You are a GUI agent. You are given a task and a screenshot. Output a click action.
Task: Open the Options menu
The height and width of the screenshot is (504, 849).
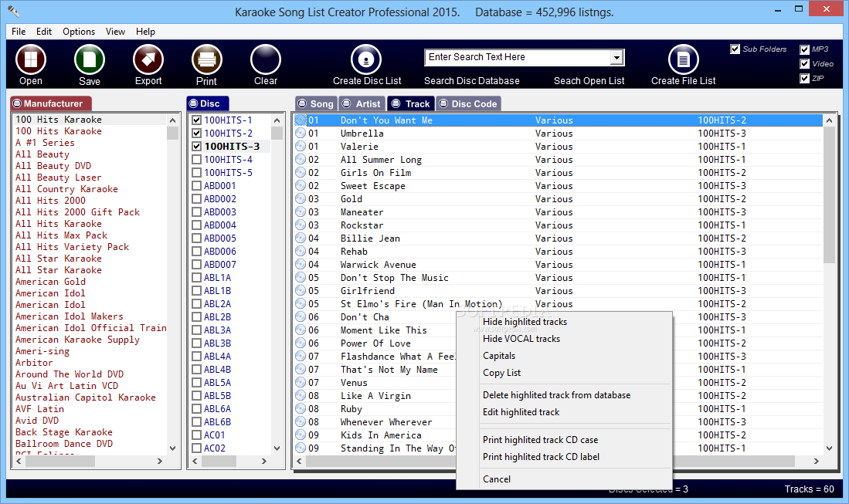coord(79,32)
